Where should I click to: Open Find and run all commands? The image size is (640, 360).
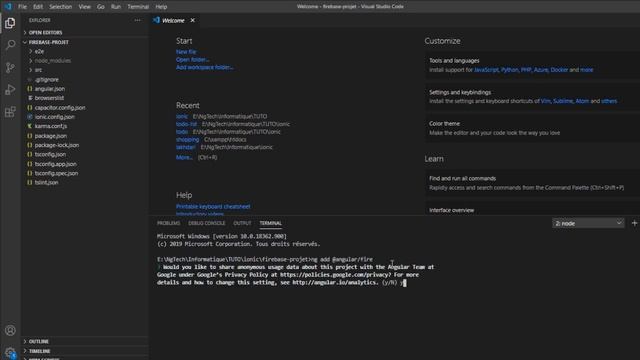pos(533,183)
